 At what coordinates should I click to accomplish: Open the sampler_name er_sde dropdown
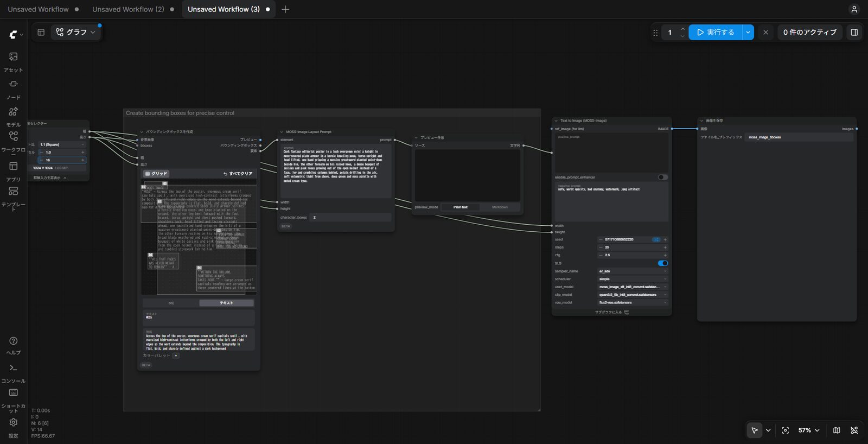coord(633,271)
